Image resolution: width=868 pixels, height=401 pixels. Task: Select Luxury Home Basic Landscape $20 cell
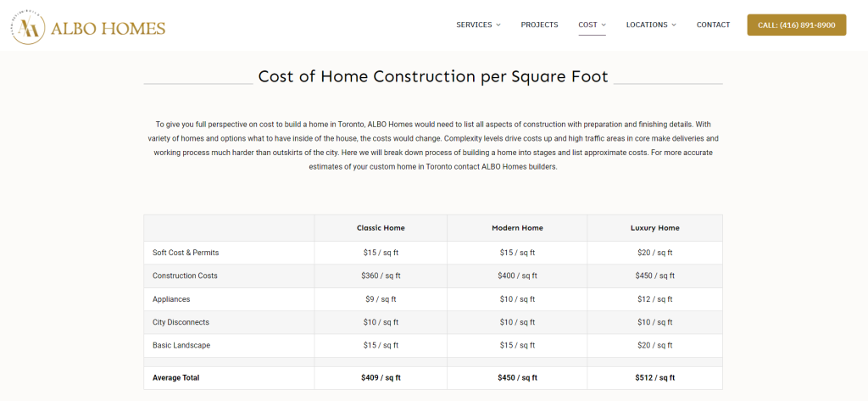tap(655, 345)
